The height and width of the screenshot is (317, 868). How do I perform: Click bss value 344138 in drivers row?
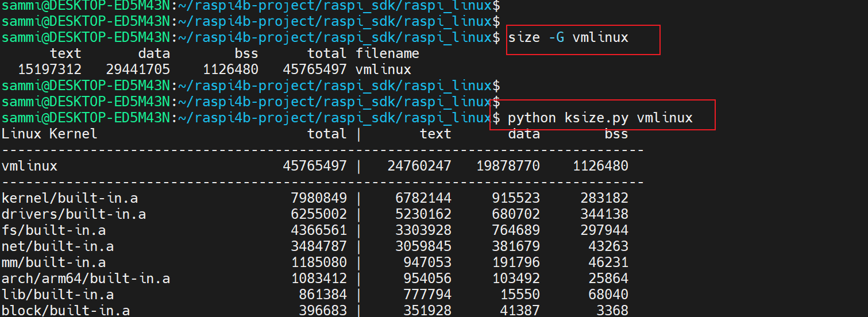click(x=604, y=215)
